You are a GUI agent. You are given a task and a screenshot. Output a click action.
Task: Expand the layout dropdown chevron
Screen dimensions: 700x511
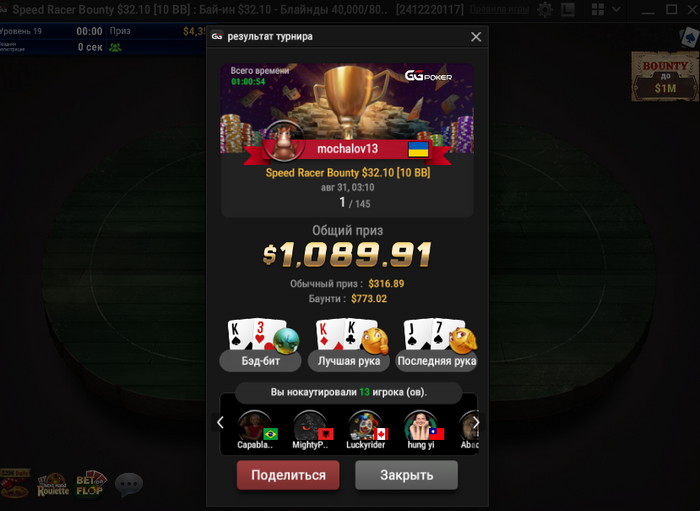click(616, 9)
